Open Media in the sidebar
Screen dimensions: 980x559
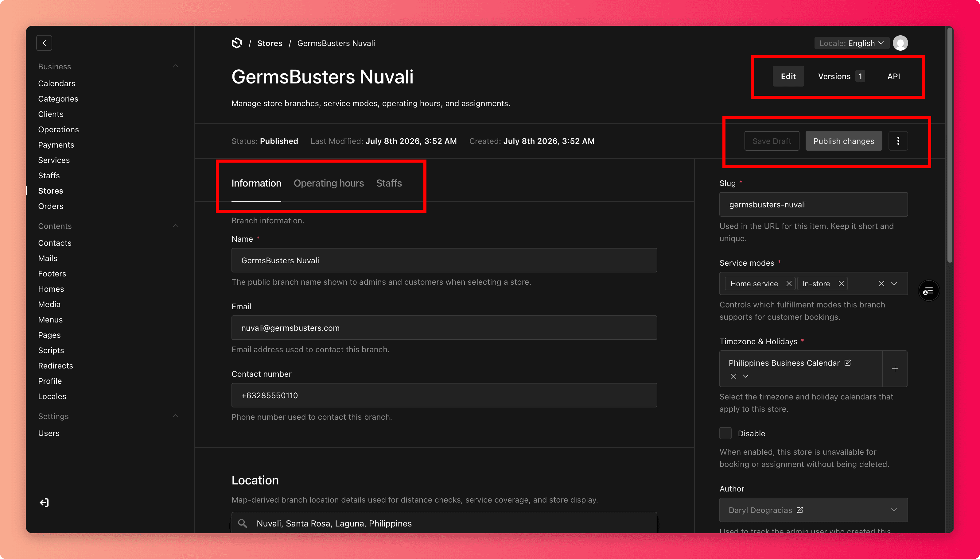[49, 304]
